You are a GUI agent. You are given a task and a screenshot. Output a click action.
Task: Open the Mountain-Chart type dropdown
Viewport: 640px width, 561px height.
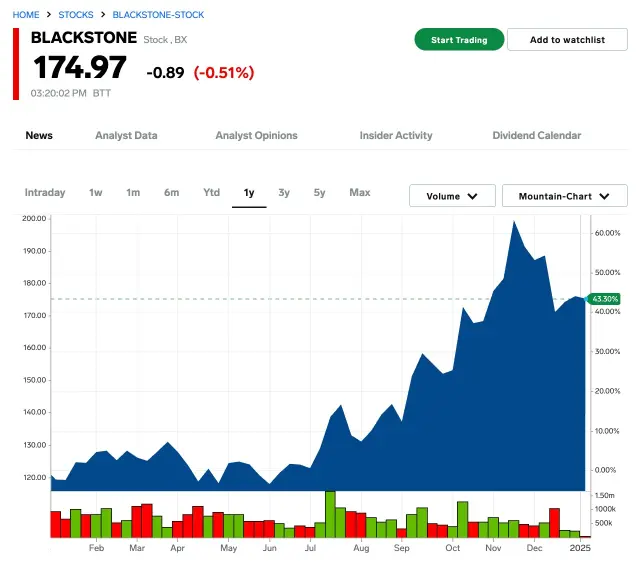564,196
